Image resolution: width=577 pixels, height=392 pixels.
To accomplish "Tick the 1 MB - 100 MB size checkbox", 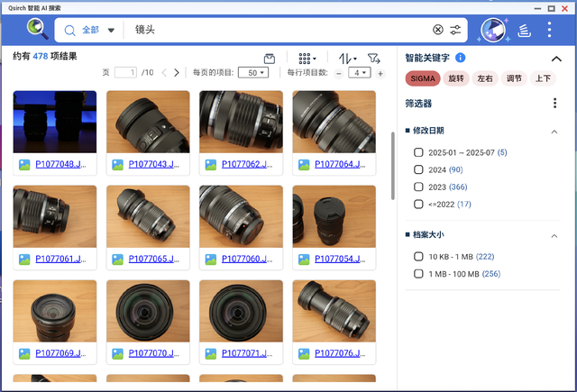I will click(418, 273).
